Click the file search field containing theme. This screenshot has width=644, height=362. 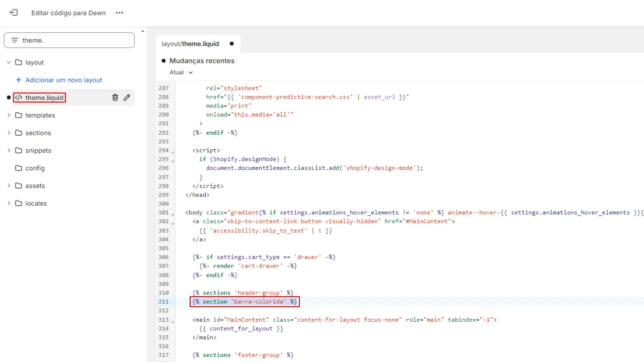(69, 40)
